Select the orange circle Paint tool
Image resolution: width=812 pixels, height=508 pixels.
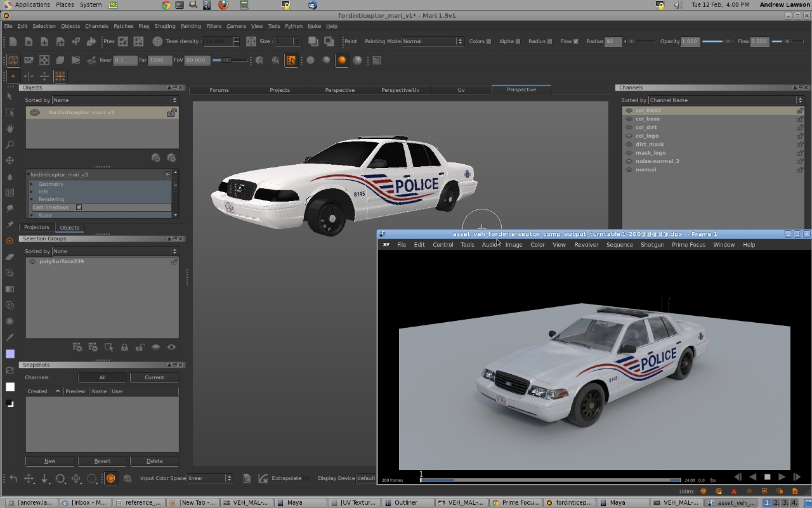[10, 241]
